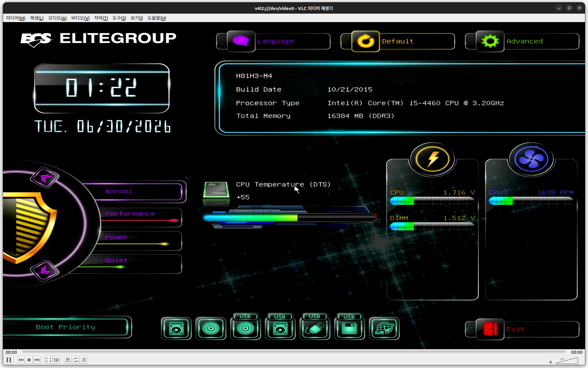The height and width of the screenshot is (368, 588).
Task: Click the total time 00:00 on the right
Action: click(x=577, y=352)
